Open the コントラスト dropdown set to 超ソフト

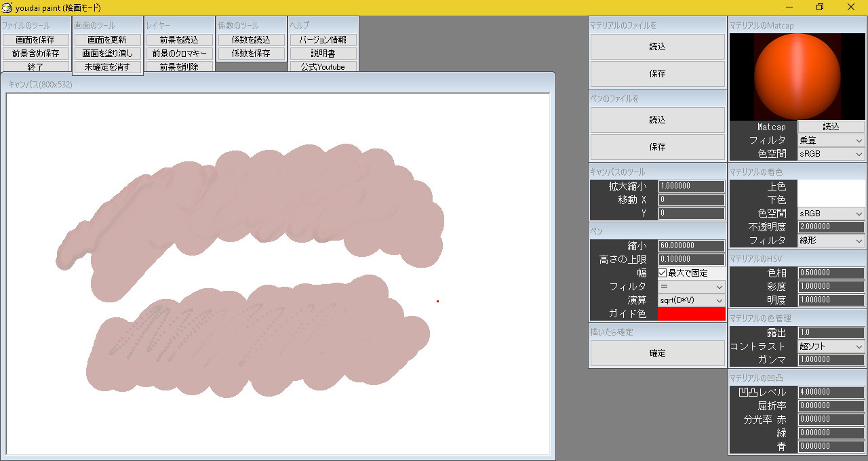tap(829, 346)
